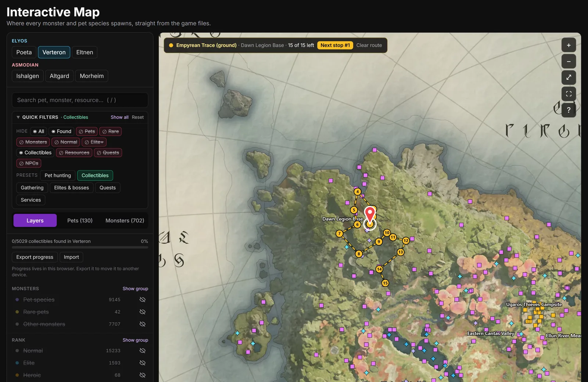Click the red location pin on map
588x382 pixels.
[370, 214]
